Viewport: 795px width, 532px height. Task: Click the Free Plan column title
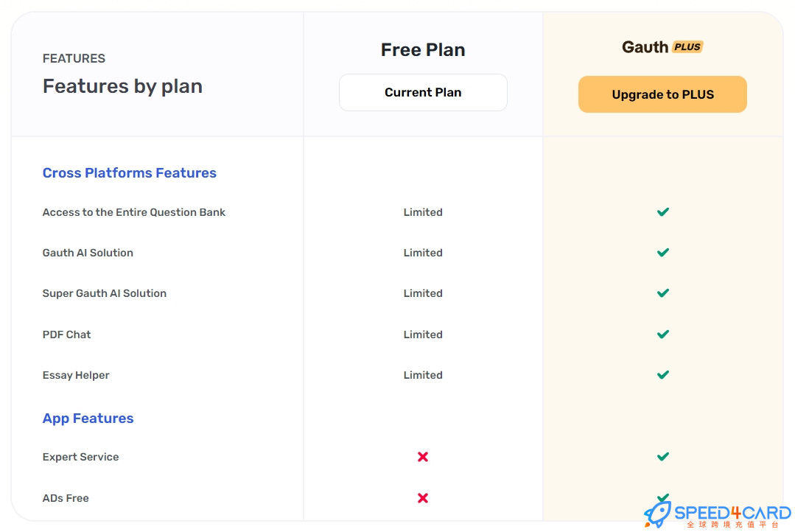[423, 49]
